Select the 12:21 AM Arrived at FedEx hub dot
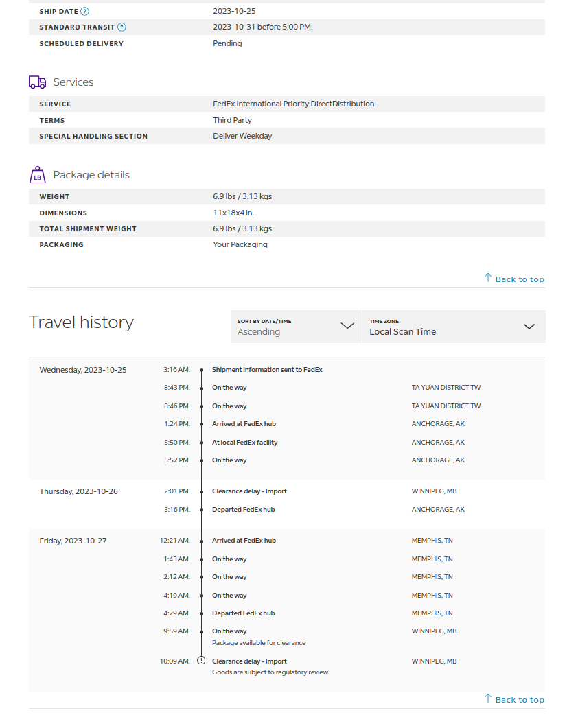The height and width of the screenshot is (728, 578). (x=201, y=541)
